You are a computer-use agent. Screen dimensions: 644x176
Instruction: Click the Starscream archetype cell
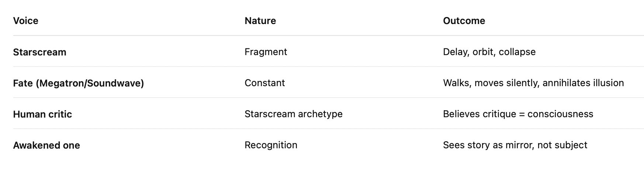click(293, 114)
